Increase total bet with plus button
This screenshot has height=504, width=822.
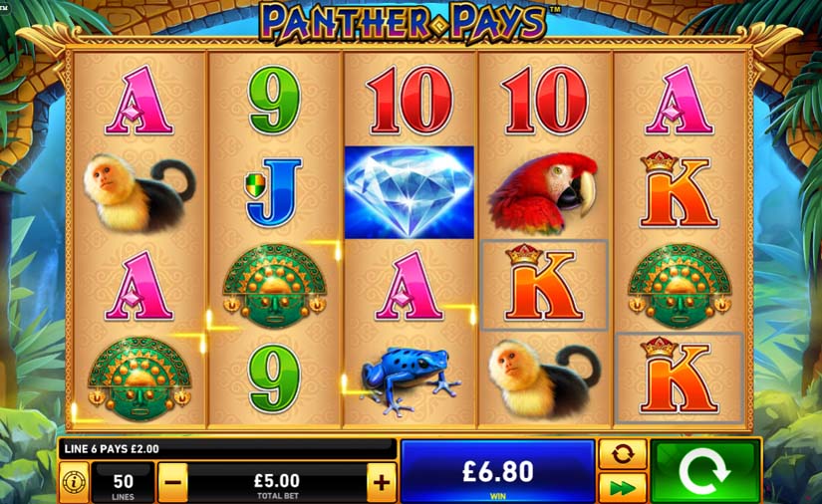click(382, 482)
